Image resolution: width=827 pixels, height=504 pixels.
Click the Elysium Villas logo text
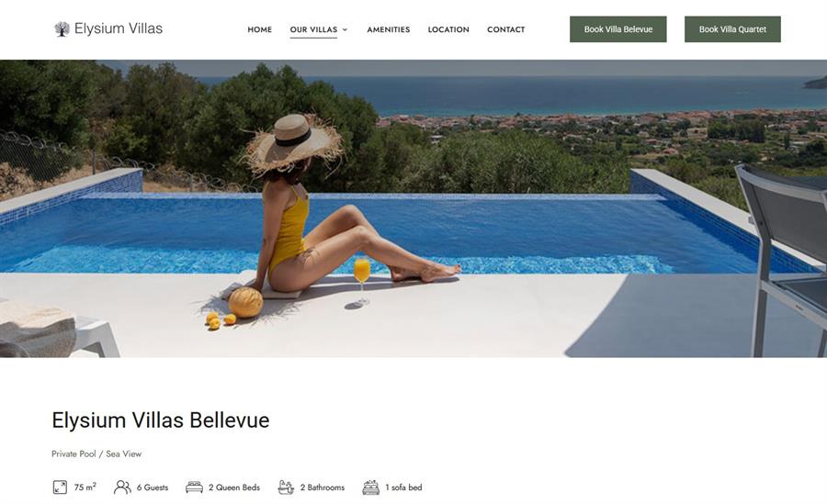(x=119, y=28)
